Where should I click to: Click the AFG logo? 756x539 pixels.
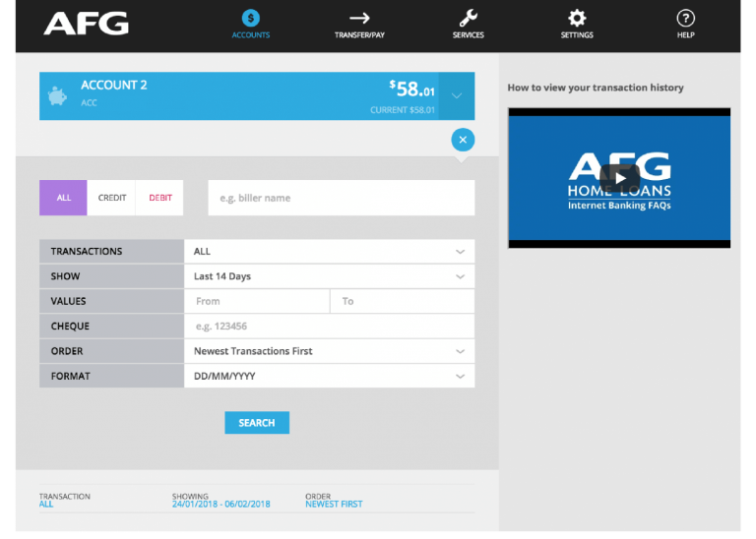point(86,24)
